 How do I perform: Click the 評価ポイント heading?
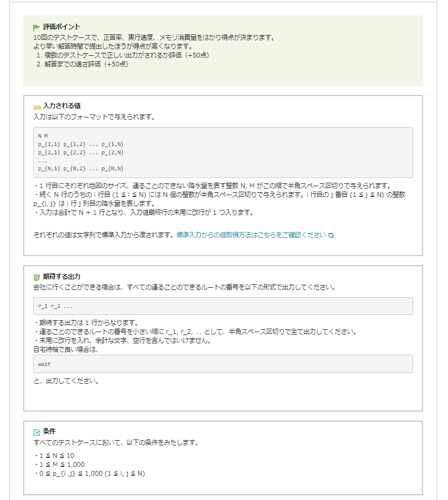click(x=62, y=27)
